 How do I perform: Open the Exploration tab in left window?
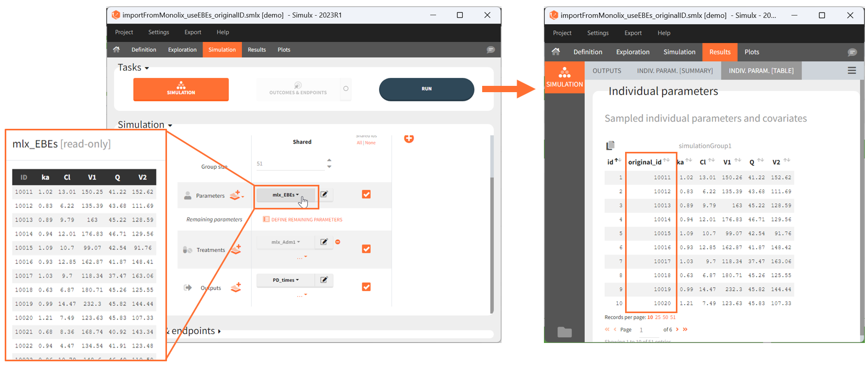(182, 50)
